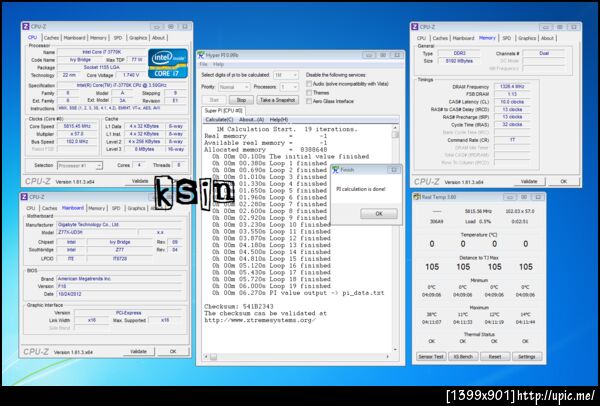600x406 pixels.
Task: Switch to CPU tab in the CPU-Z Mainboard window
Action: pos(31,208)
